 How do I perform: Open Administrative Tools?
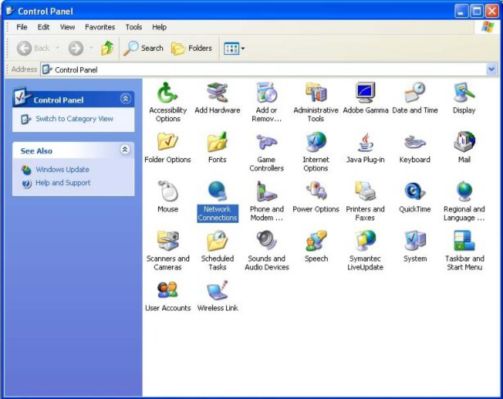point(316,102)
